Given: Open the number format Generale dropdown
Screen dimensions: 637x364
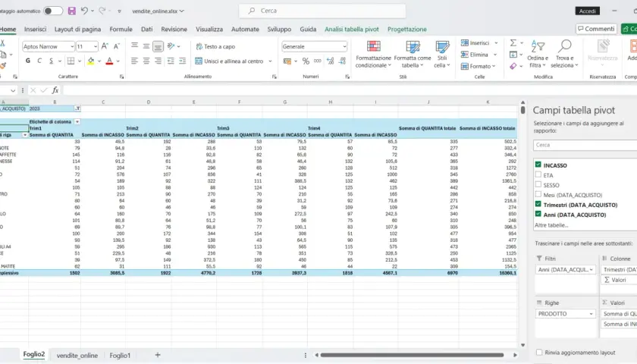Looking at the screenshot, I should pos(344,47).
